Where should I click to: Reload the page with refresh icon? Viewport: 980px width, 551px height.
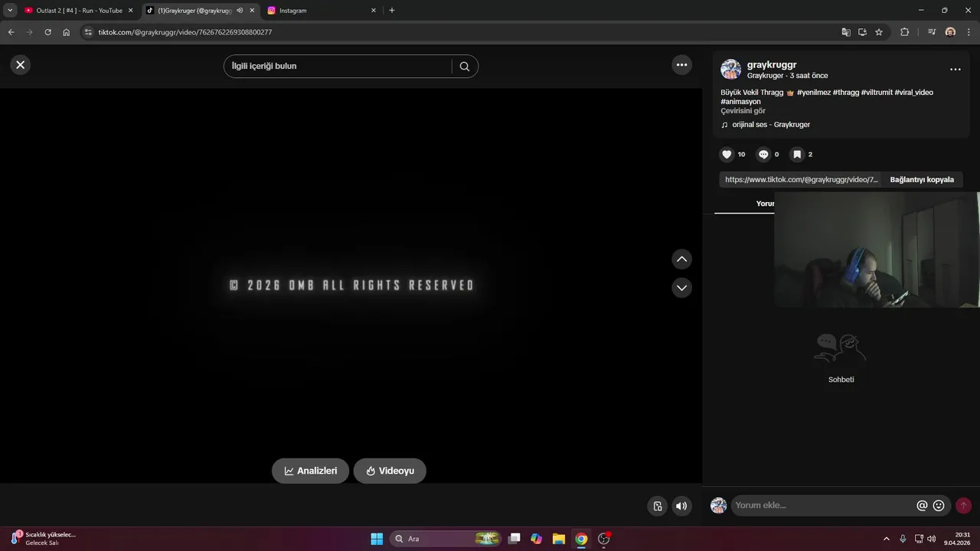[47, 32]
